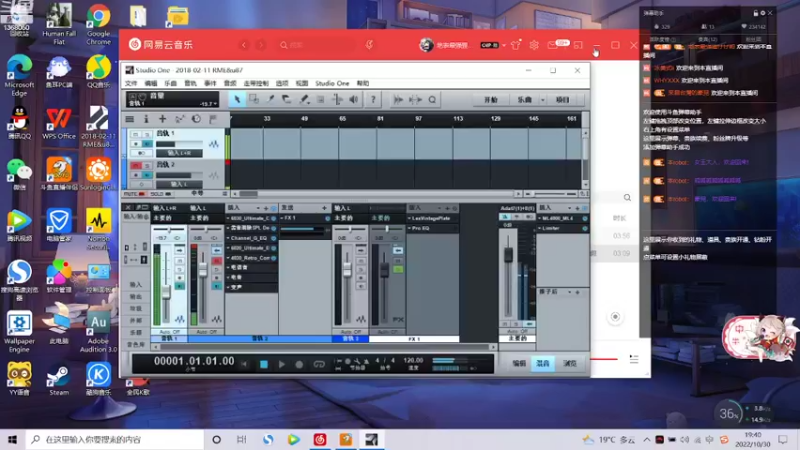
Task: Click 输出 in mixer side panel
Action: 136,296
